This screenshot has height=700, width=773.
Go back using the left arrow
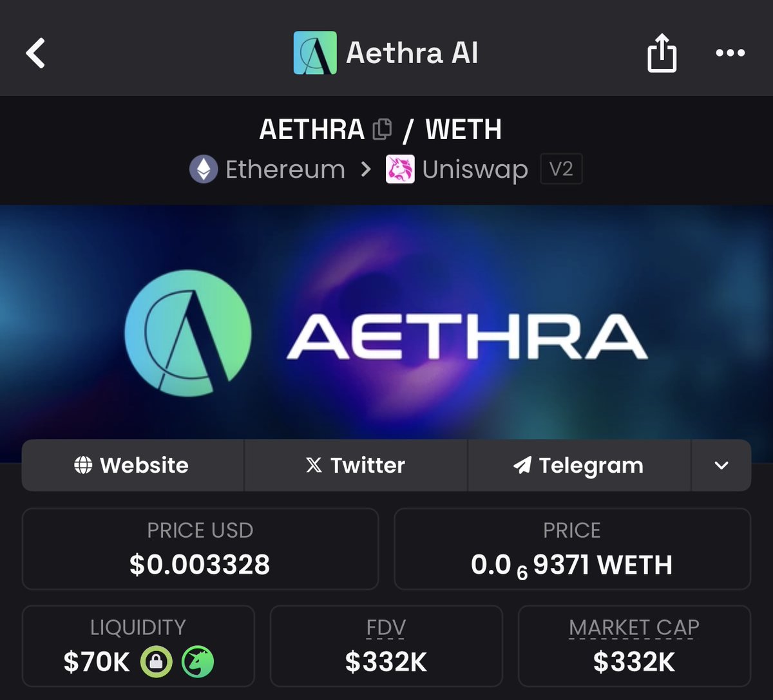(35, 53)
